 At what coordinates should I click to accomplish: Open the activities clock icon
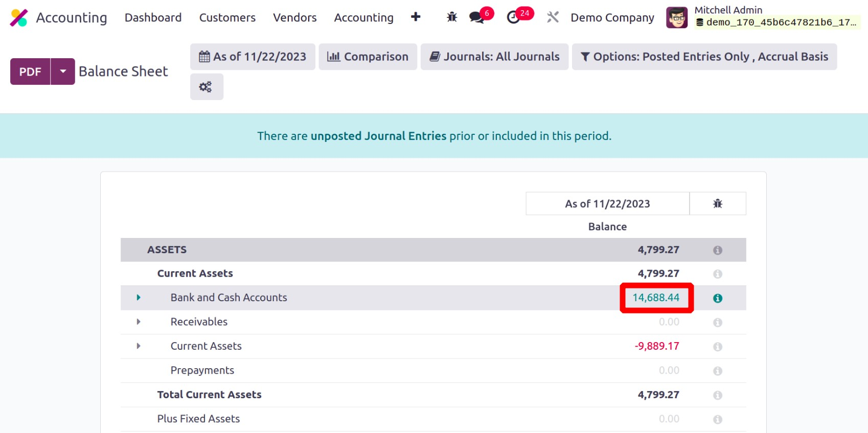[x=513, y=17]
